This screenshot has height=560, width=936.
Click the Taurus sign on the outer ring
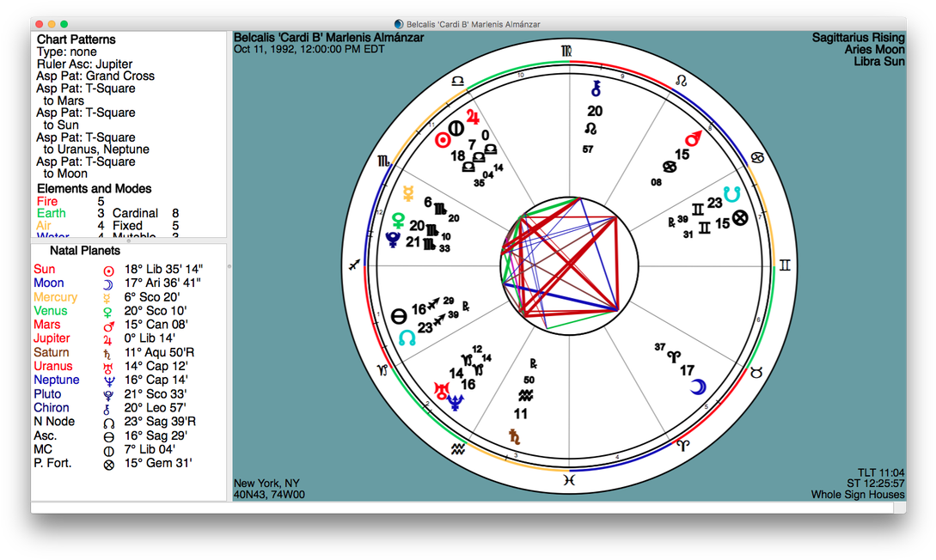756,374
